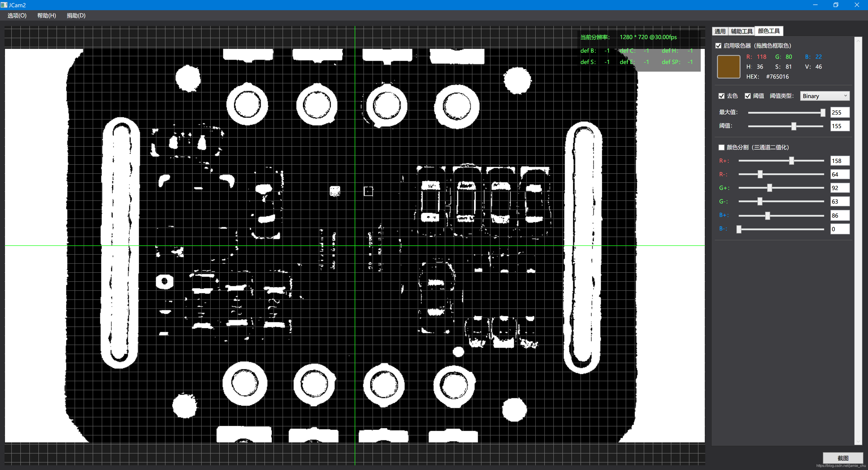Click the scroll-down arrow in right panel
Image resolution: width=868 pixels, height=470 pixels.
858,441
